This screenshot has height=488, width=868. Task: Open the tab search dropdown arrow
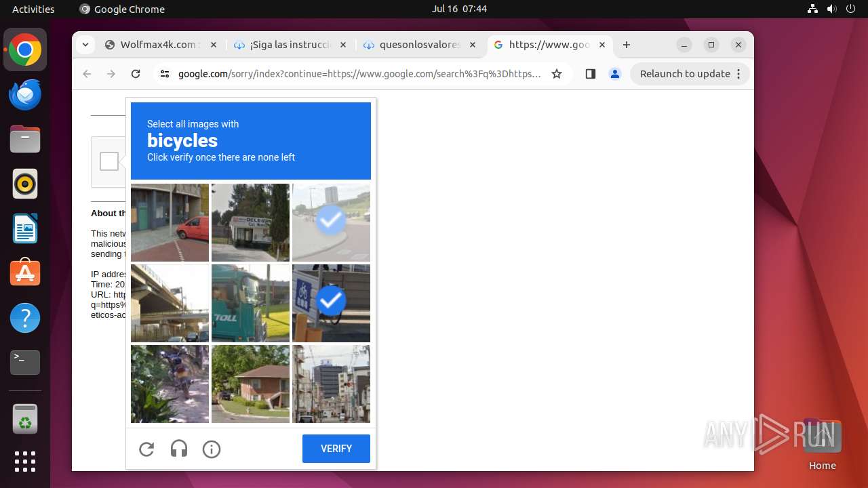pos(85,45)
